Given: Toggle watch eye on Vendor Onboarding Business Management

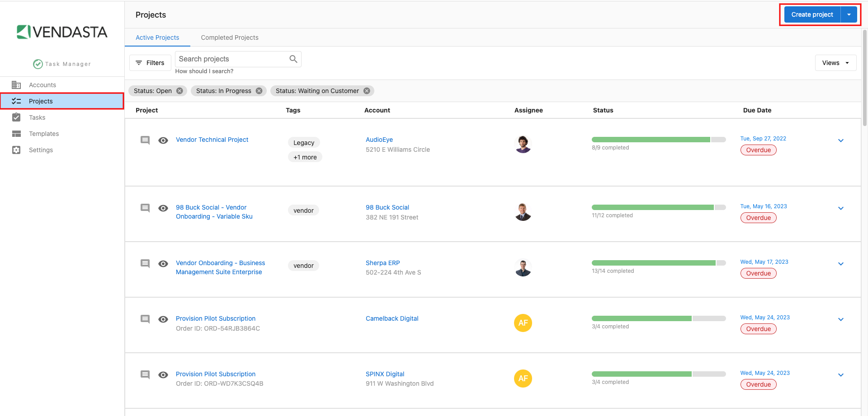Looking at the screenshot, I should tap(163, 264).
